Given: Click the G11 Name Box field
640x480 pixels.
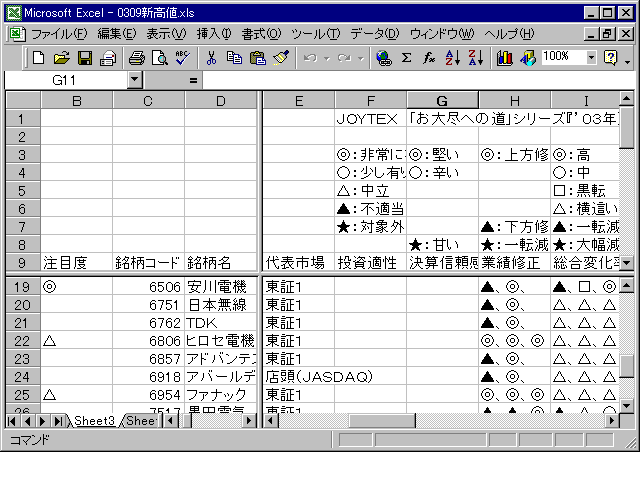Looking at the screenshot, I should click(65, 80).
